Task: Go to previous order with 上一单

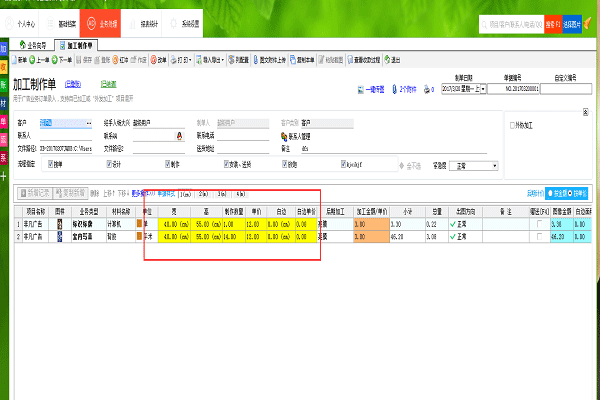Action: point(39,60)
